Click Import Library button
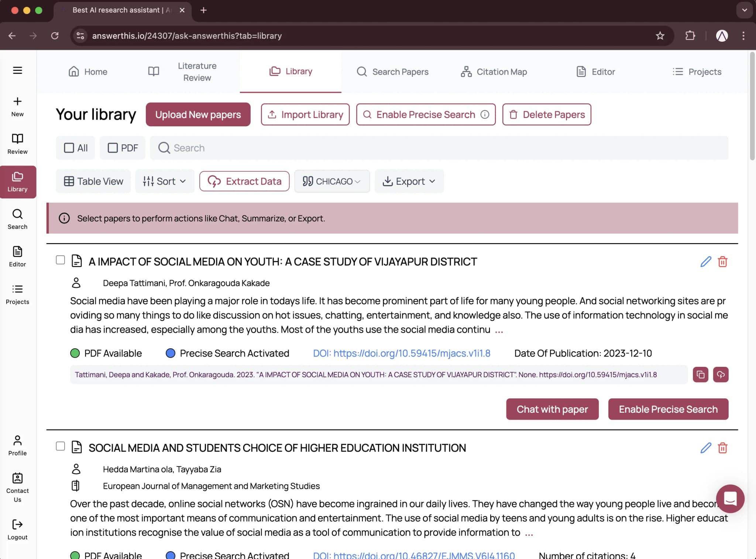Screen dimensions: 756x559 305,115
